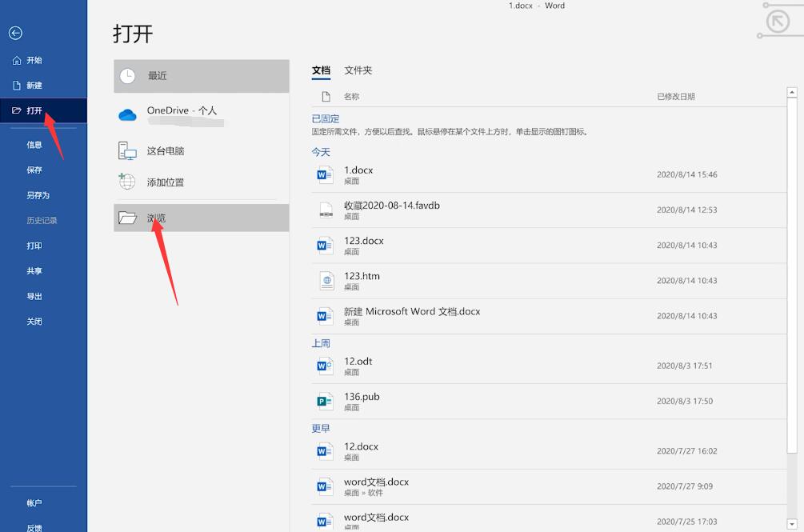Viewport: 804px width, 532px height.
Task: Switch to the 文档 tab
Action: (321, 70)
